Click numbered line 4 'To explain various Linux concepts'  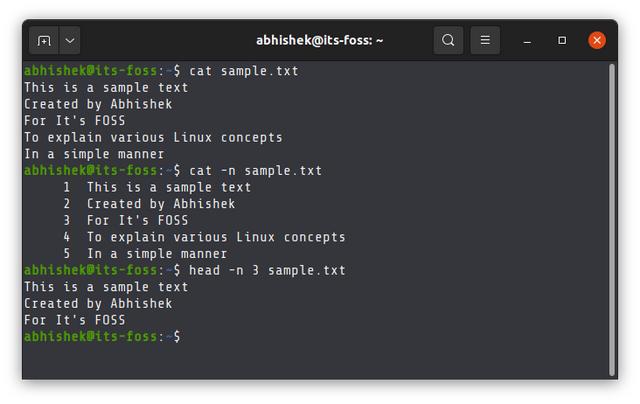point(204,237)
